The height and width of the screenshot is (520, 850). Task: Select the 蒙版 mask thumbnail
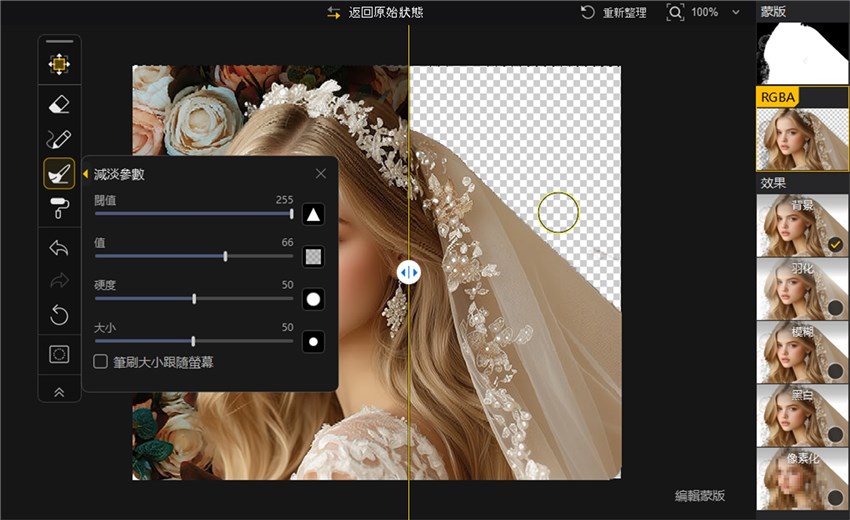pyautogui.click(x=802, y=53)
